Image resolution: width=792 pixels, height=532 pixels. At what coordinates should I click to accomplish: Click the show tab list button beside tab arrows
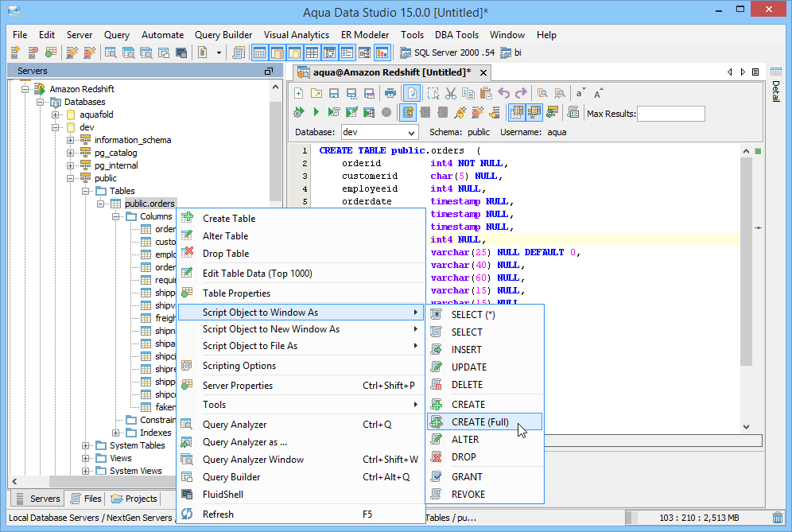pos(755,72)
